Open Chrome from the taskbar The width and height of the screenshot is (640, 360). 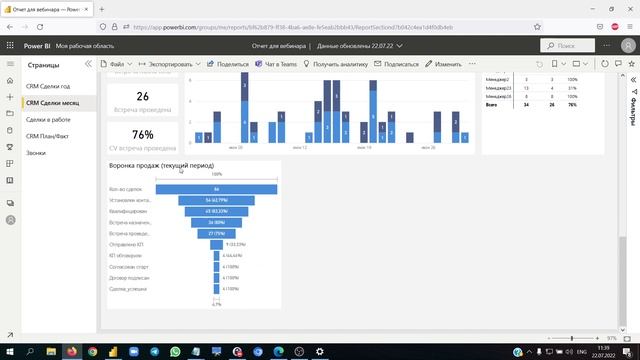click(x=93, y=351)
